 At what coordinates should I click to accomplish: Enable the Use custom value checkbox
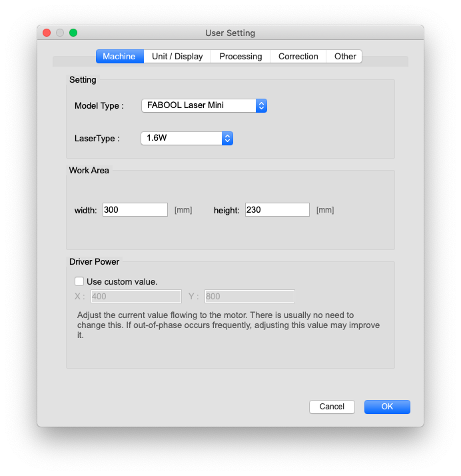[x=79, y=281]
